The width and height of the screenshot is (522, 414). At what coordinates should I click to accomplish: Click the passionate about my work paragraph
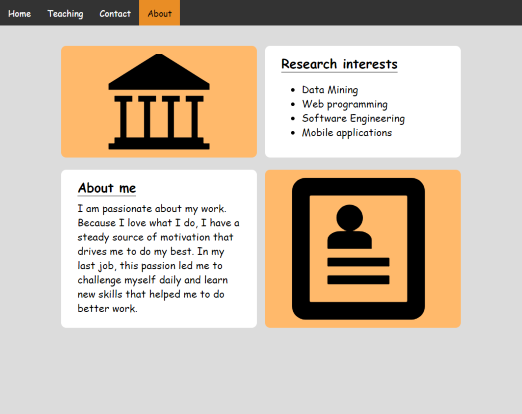(159, 258)
